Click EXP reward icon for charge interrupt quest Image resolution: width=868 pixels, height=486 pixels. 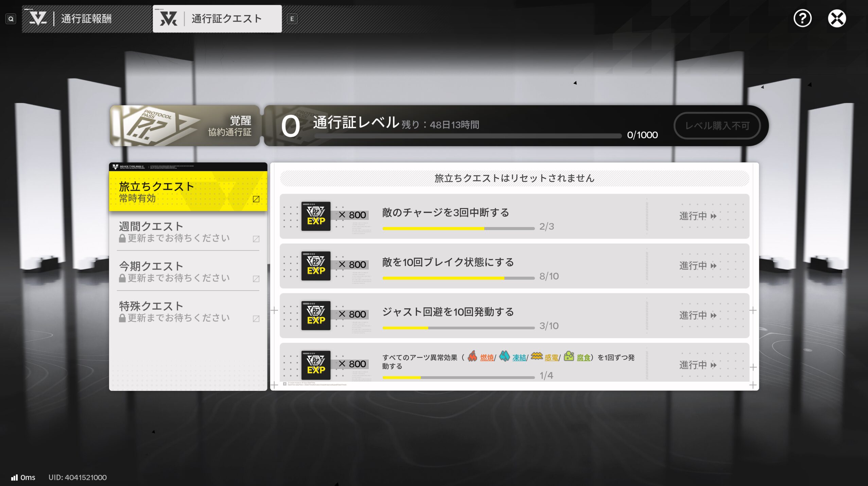point(316,216)
